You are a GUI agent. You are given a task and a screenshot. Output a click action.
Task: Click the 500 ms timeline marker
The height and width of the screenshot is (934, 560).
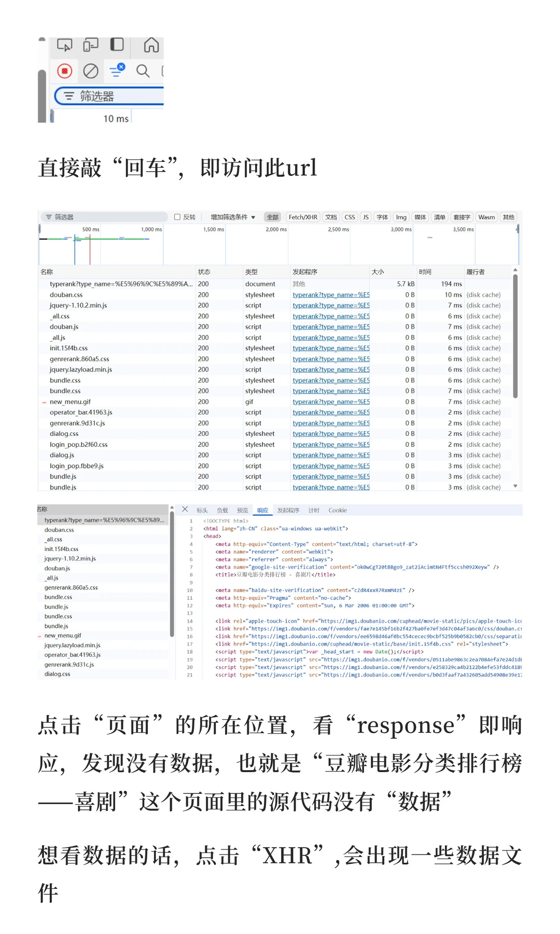91,229
